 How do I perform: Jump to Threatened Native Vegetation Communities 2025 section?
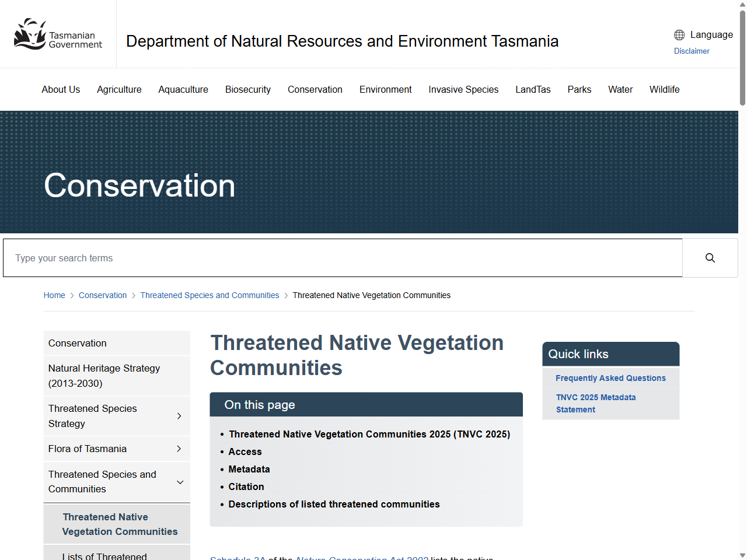tap(369, 434)
